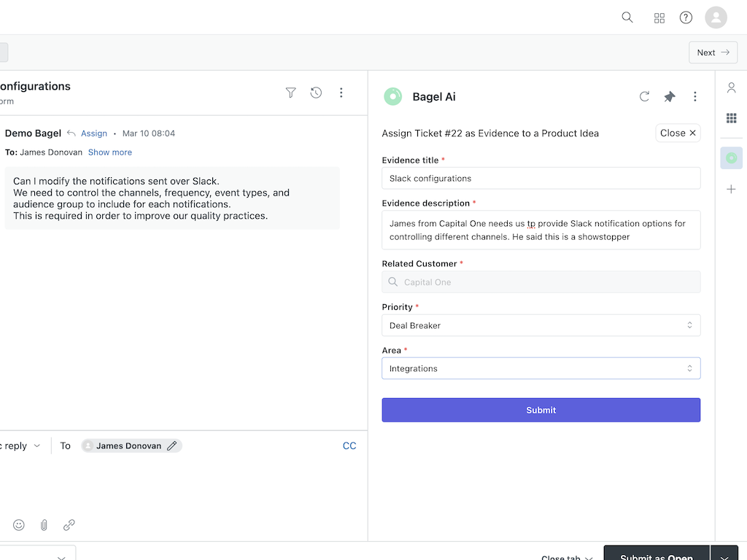
Task: Filter conversation events with the funnel icon
Action: [290, 93]
